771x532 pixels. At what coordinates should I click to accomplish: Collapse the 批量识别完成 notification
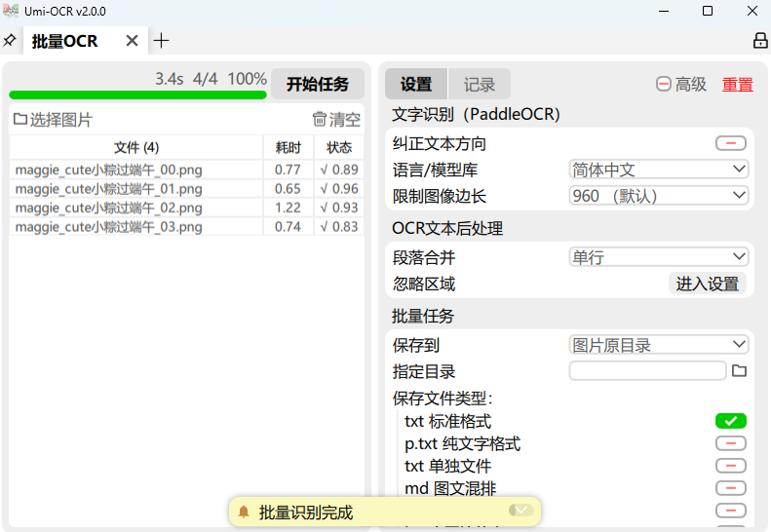521,510
